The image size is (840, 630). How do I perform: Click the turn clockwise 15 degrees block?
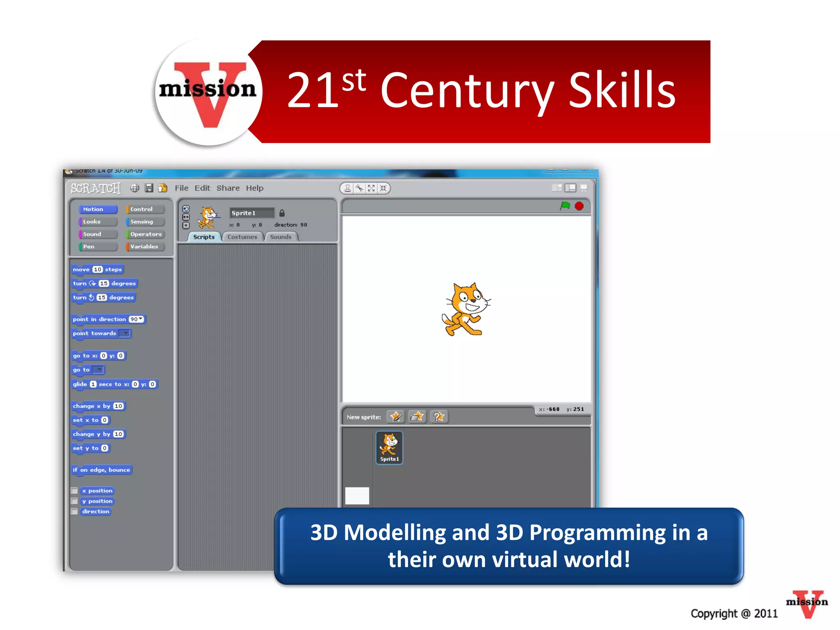tap(104, 283)
